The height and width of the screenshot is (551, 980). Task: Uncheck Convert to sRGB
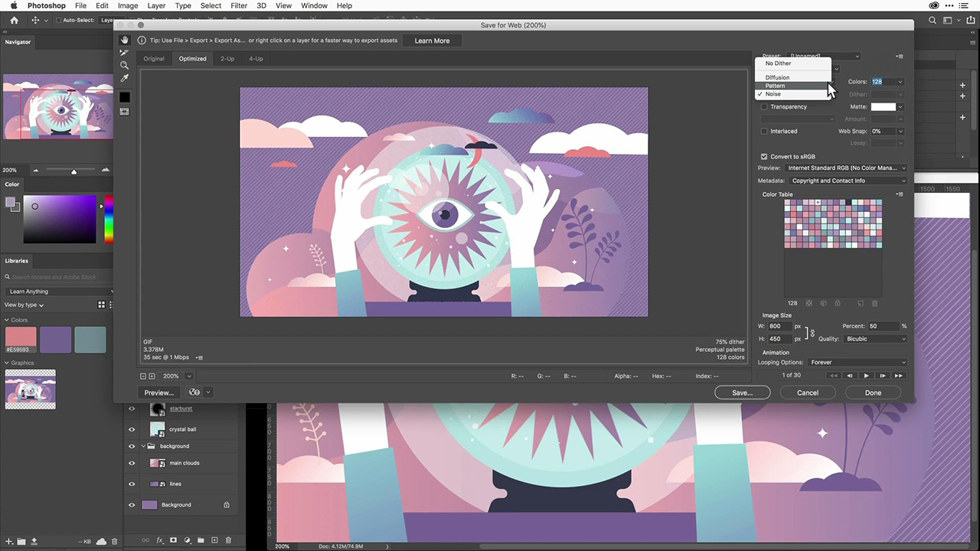(x=764, y=157)
